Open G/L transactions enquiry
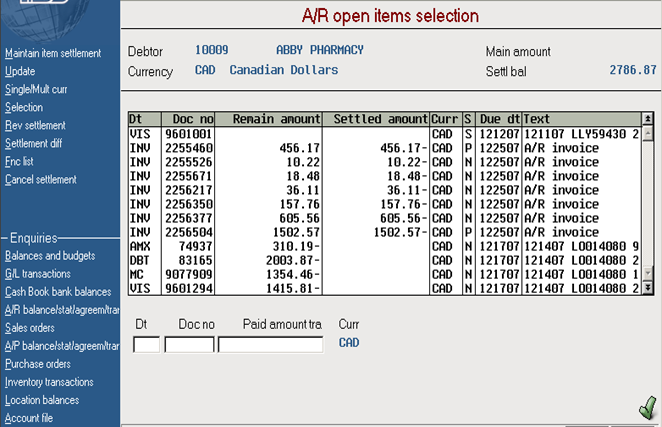 (x=38, y=274)
